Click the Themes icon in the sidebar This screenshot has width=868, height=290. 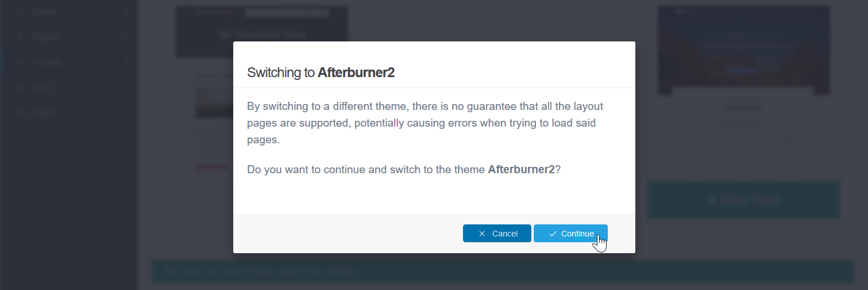coord(20,62)
